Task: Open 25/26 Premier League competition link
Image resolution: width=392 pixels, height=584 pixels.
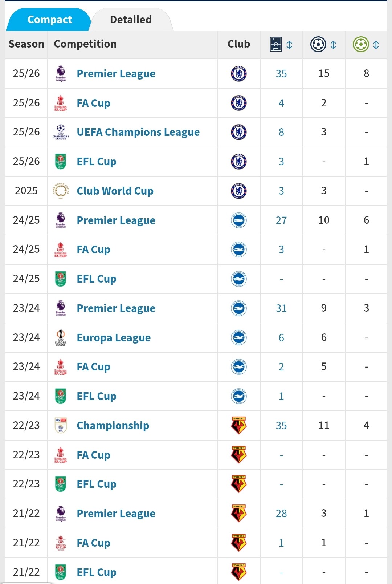Action: point(116,74)
